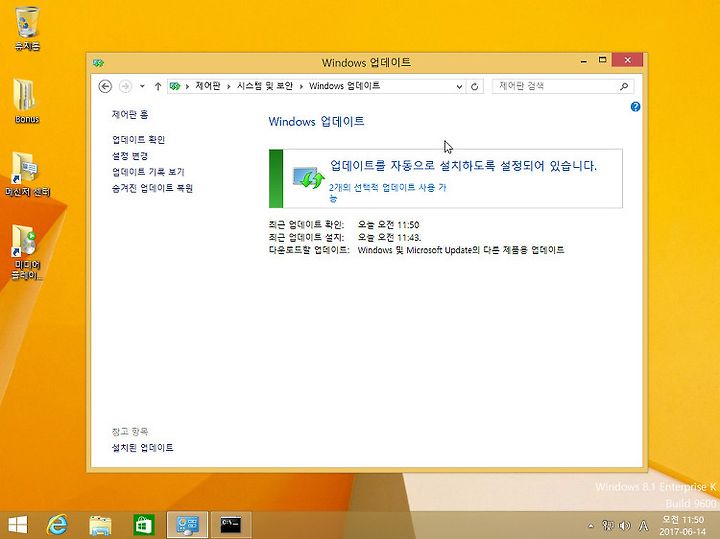
Task: Open the Recycle Bin desktop icon
Action: point(27,28)
